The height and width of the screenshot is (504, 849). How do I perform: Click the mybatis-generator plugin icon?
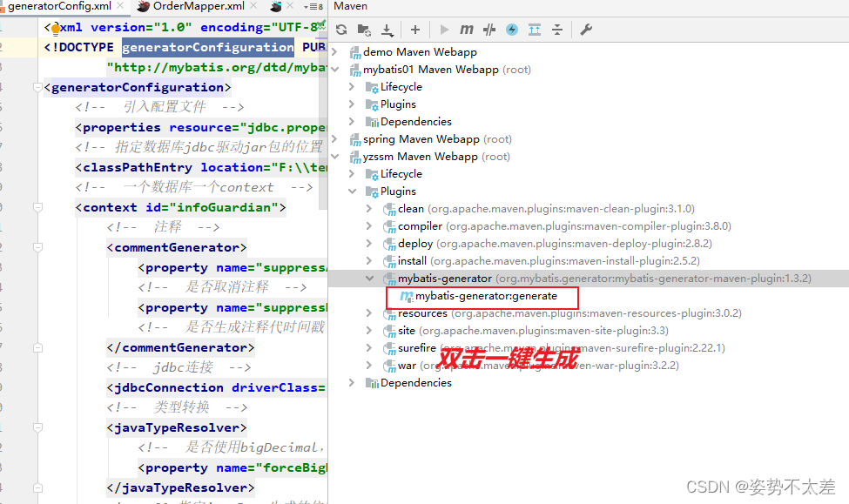[x=389, y=279]
